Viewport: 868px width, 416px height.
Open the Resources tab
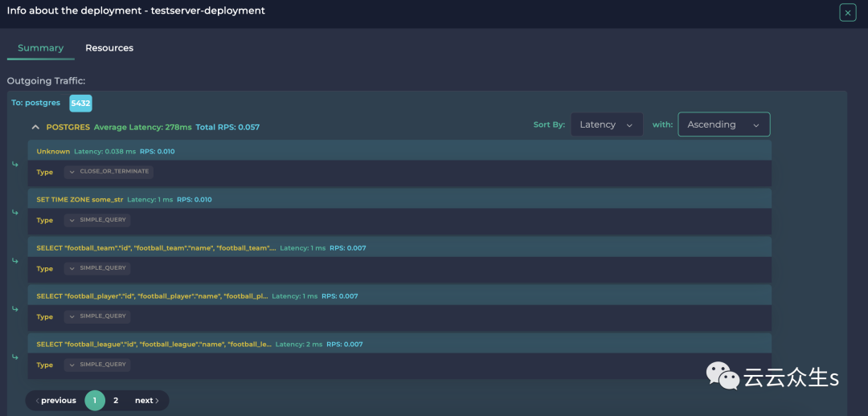coord(109,48)
